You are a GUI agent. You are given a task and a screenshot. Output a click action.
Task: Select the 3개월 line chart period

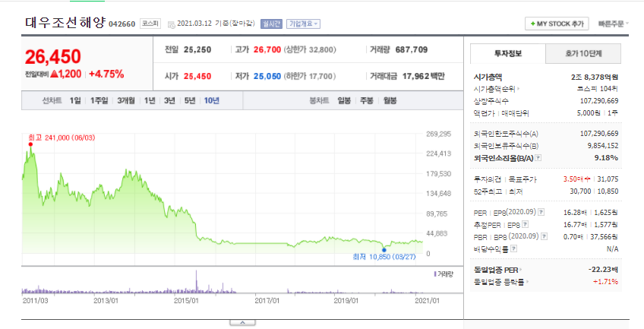click(125, 100)
